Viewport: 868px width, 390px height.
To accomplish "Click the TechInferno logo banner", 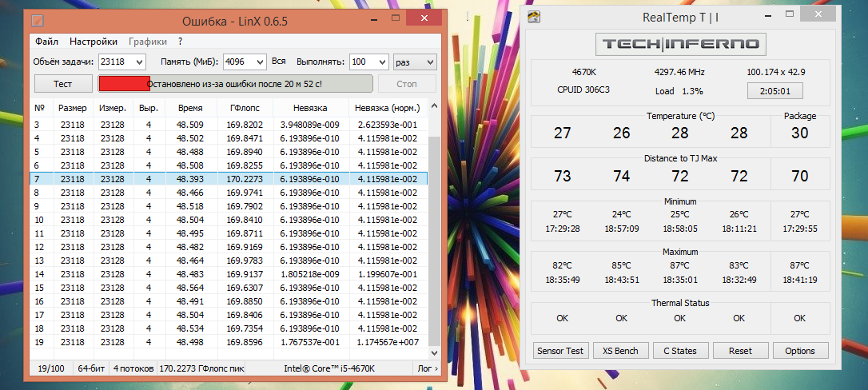I will (x=680, y=44).
